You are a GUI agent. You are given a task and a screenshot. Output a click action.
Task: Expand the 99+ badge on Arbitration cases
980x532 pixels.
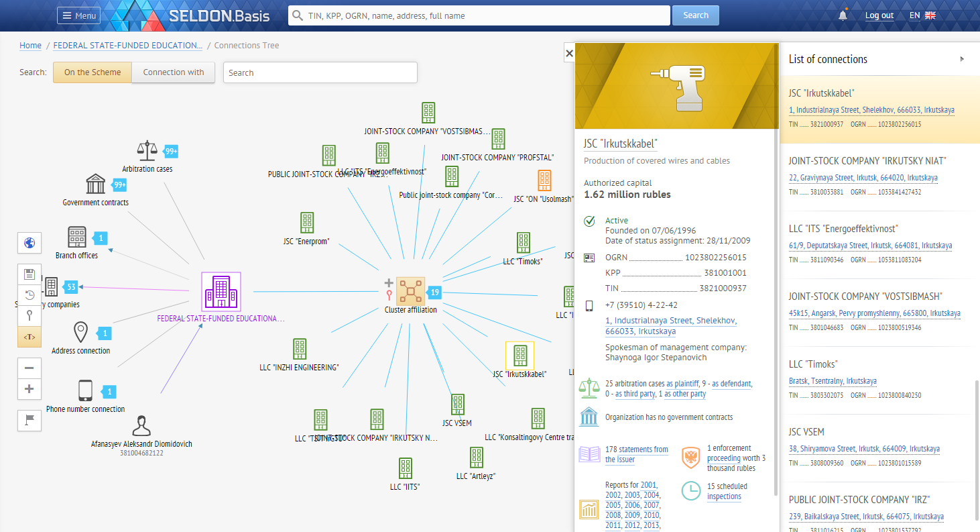(x=170, y=151)
